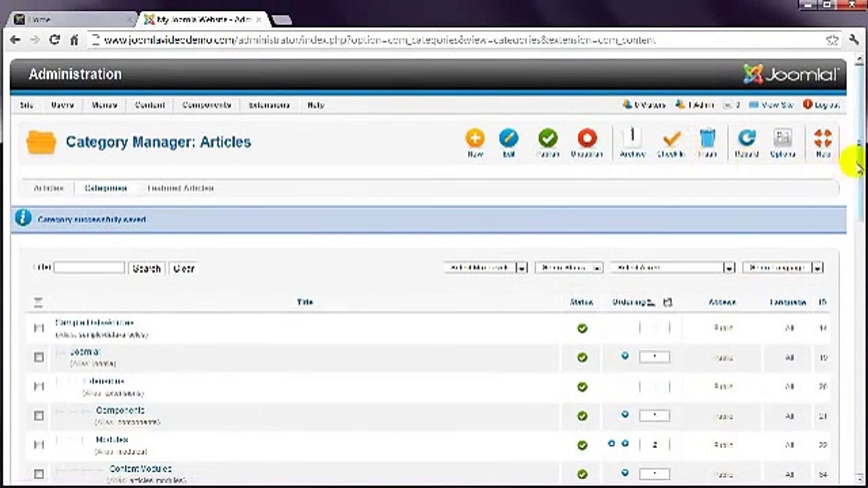This screenshot has height=488, width=868.
Task: Open the Users menu
Action: [62, 105]
